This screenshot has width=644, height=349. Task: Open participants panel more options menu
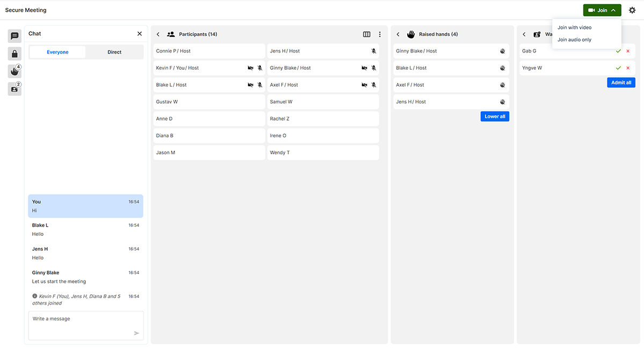(379, 34)
